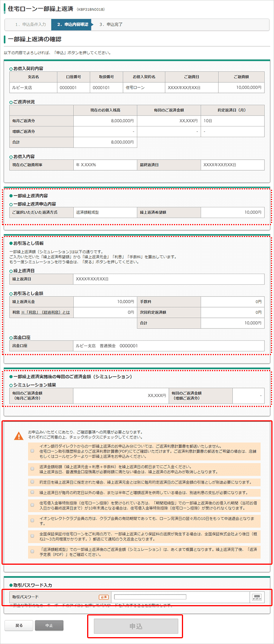274x644 pixels.
Task: Click the 手数料 label cell
Action: point(169,301)
